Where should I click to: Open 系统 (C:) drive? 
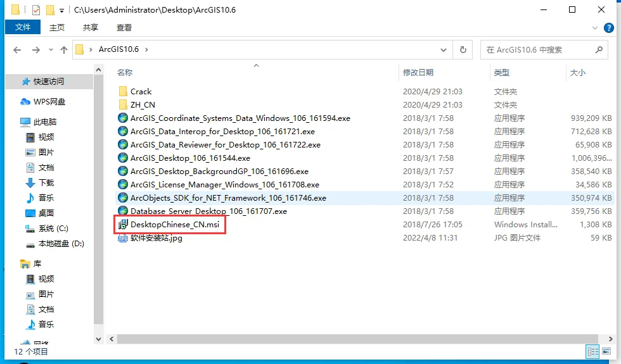[x=53, y=229]
